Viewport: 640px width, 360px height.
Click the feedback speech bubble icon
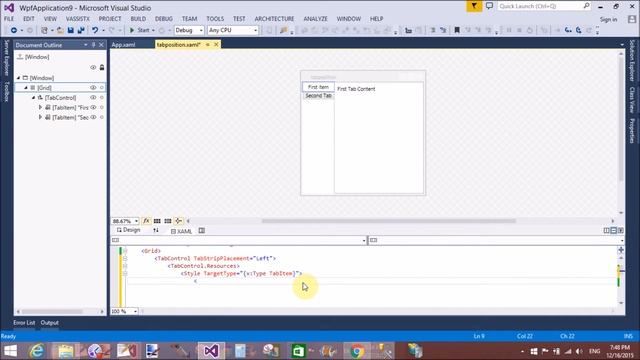tap(489, 6)
